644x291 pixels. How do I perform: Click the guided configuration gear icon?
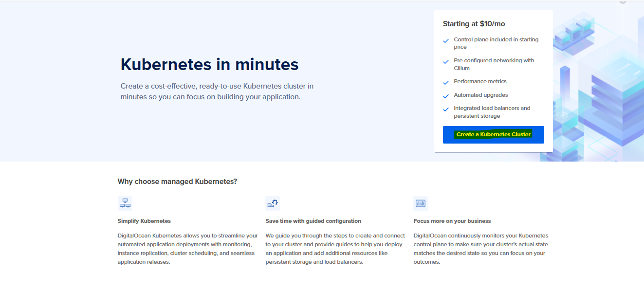click(x=273, y=203)
